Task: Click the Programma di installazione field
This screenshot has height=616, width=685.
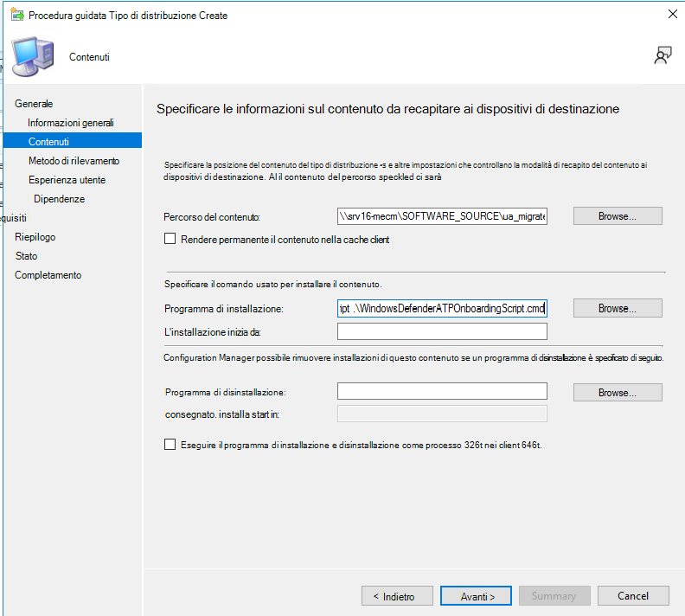Action: [442, 309]
